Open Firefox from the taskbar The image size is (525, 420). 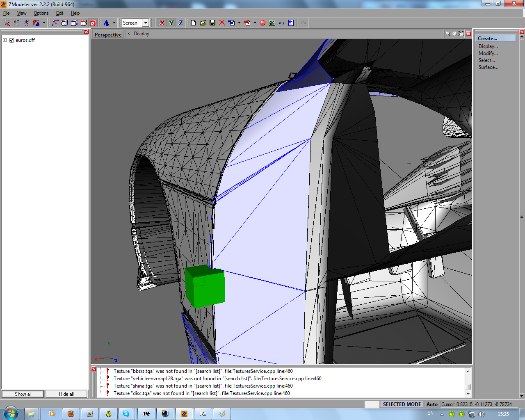pos(71,414)
